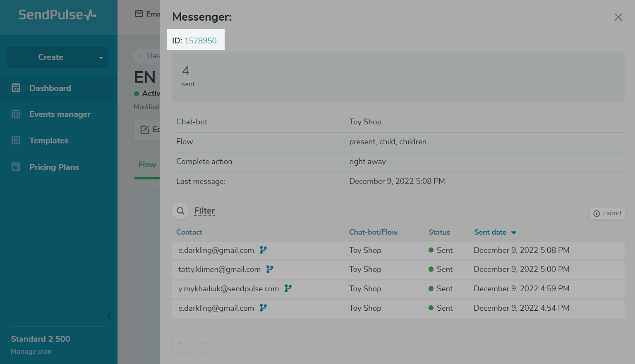The width and height of the screenshot is (635, 364).
Task: Go to next page arrow
Action: click(x=204, y=343)
